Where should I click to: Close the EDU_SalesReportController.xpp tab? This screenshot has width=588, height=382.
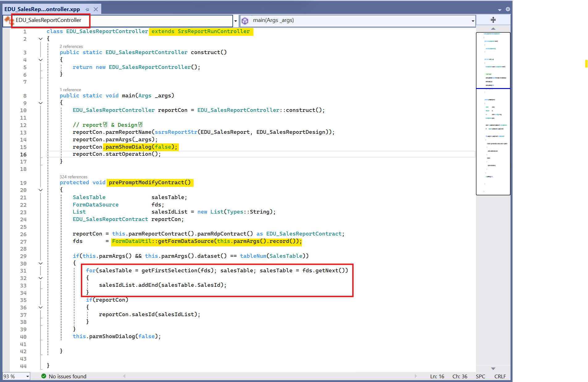click(x=96, y=9)
